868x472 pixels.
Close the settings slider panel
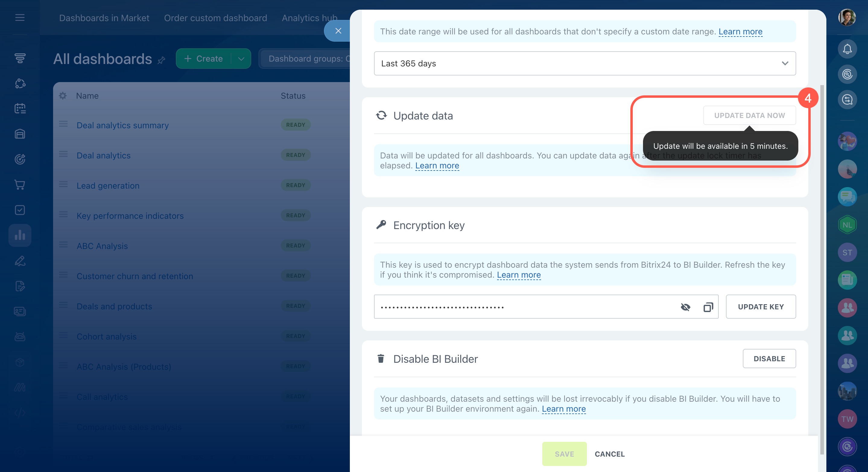coord(338,31)
